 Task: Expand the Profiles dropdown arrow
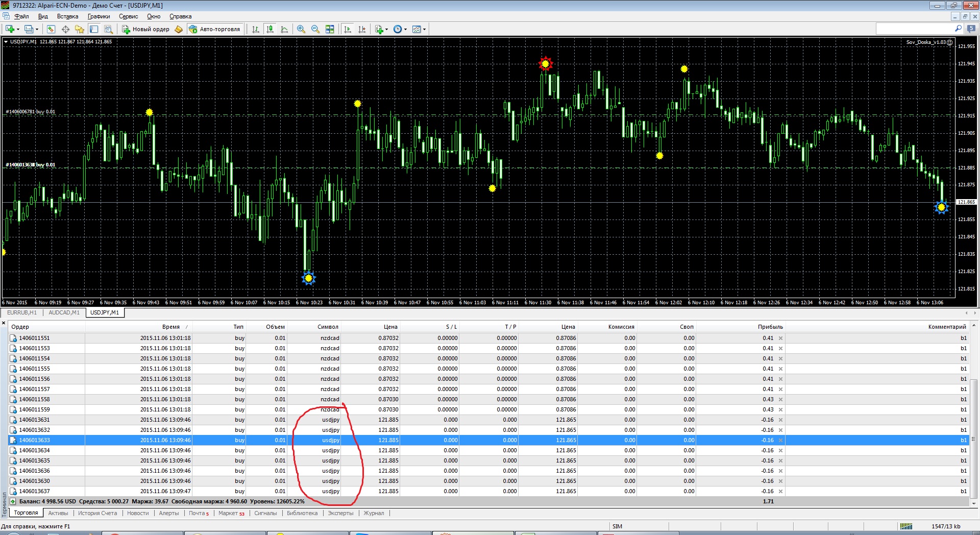pos(37,29)
